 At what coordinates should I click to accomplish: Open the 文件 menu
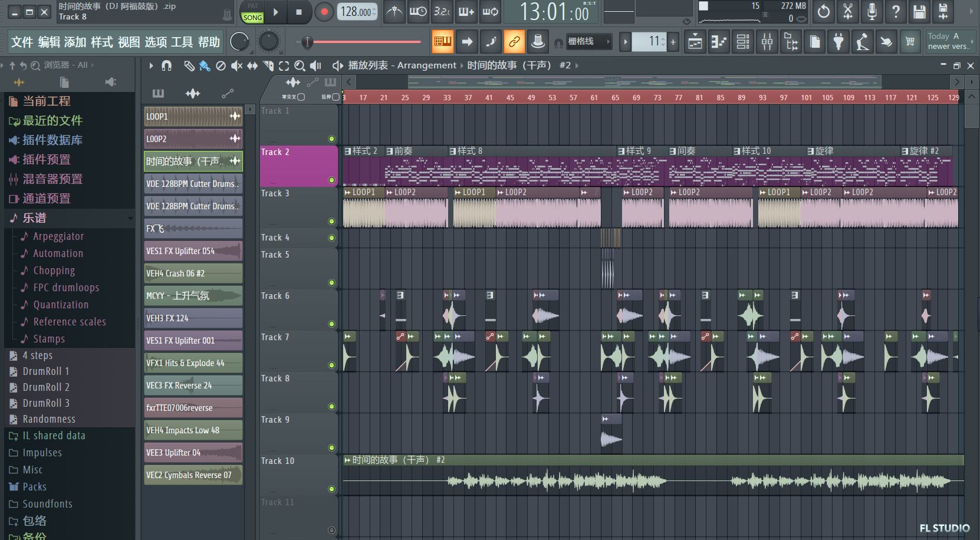22,42
